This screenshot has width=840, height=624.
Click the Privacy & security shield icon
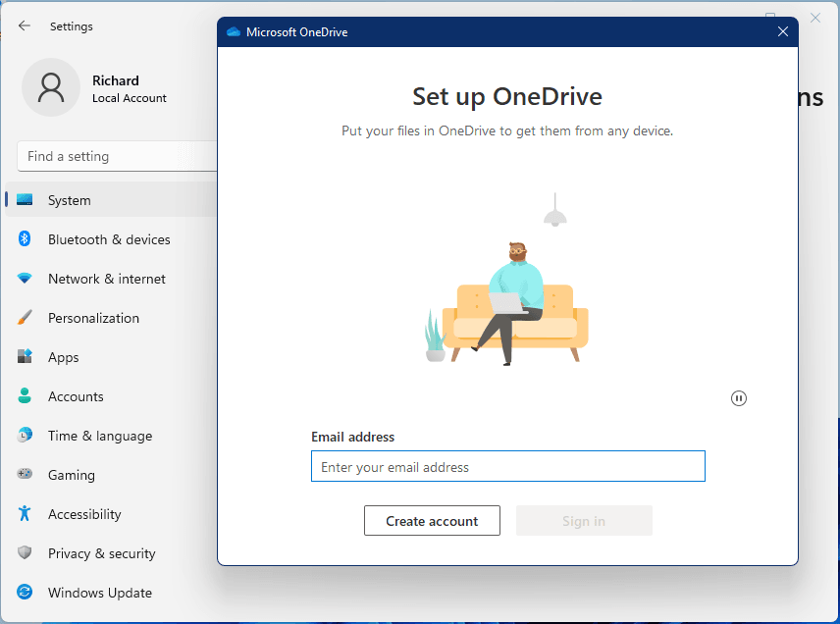[x=25, y=552]
